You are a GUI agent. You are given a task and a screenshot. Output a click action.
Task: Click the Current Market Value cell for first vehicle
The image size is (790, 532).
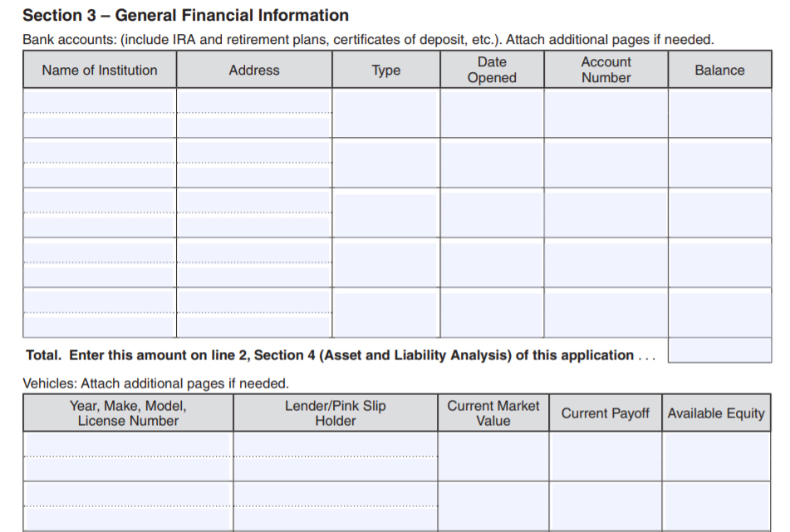[x=493, y=455]
